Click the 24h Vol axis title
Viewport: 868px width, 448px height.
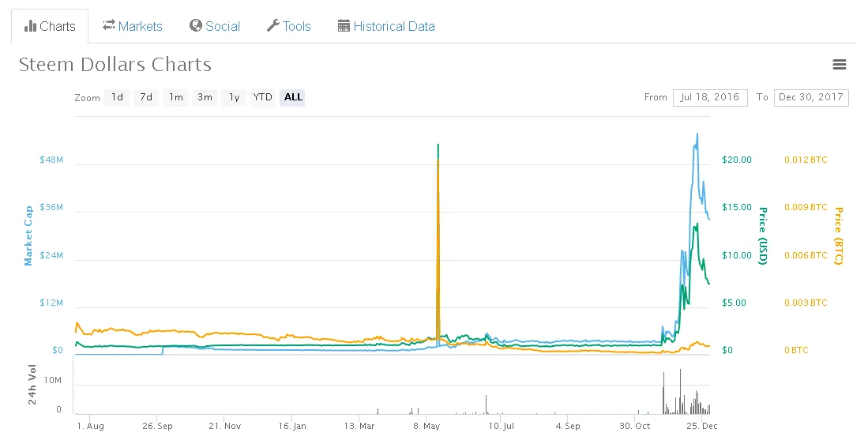click(32, 384)
